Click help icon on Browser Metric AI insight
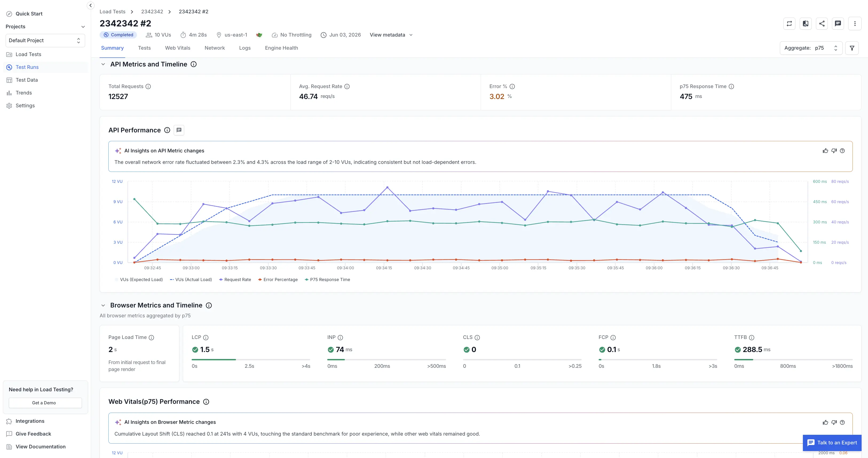Viewport: 868px width, 458px height. pos(842,423)
